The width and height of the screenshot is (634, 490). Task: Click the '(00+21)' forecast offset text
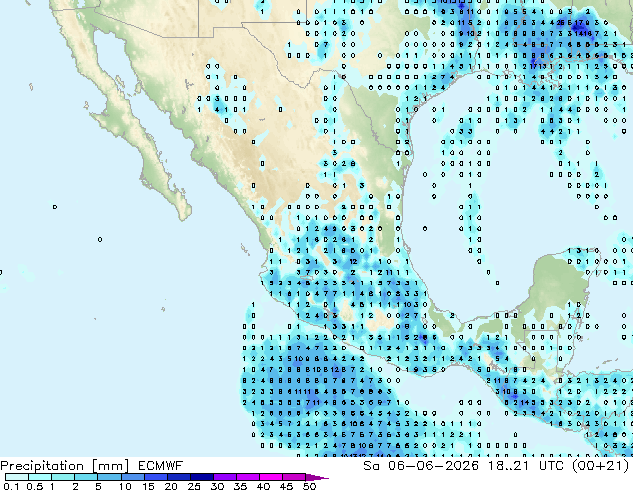(601, 466)
